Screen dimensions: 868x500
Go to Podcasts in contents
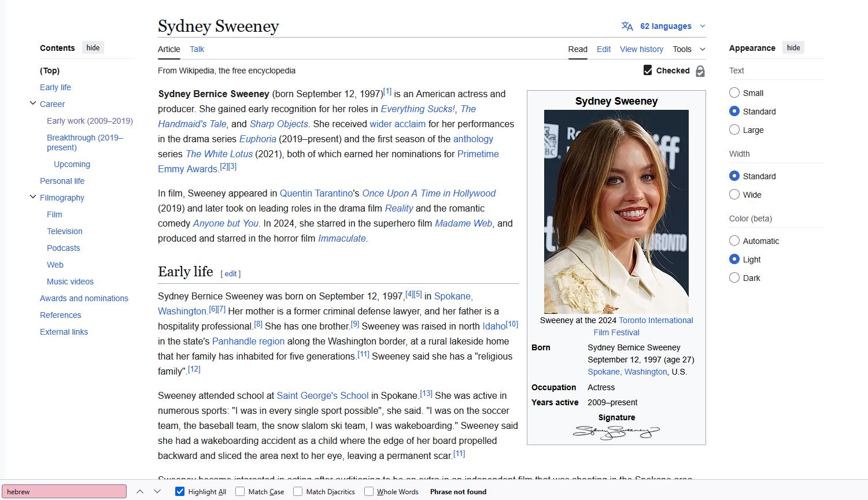(64, 248)
